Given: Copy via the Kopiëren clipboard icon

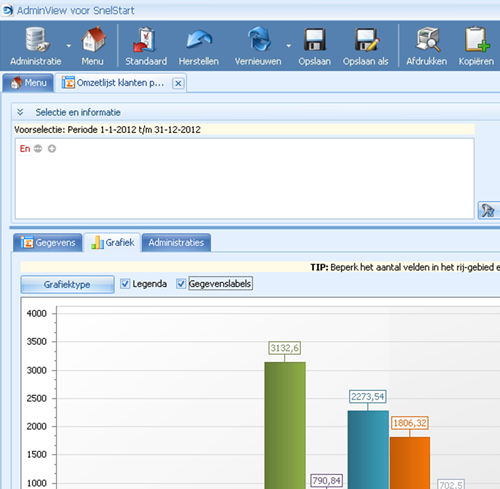Looking at the screenshot, I should 477,39.
